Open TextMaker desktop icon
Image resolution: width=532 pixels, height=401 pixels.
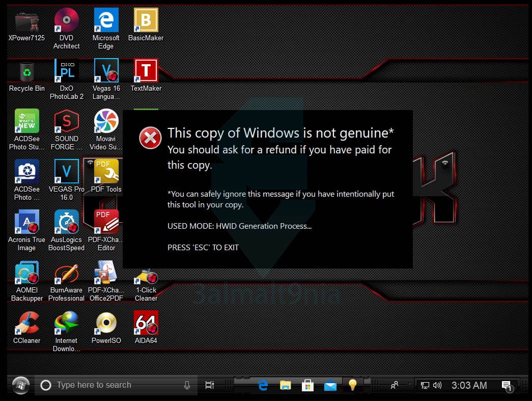[146, 71]
